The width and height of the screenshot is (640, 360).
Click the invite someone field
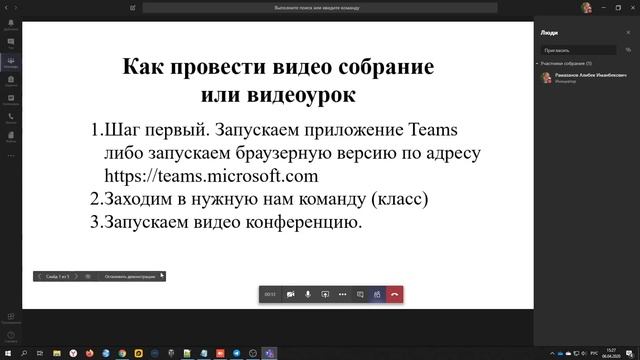pos(578,50)
